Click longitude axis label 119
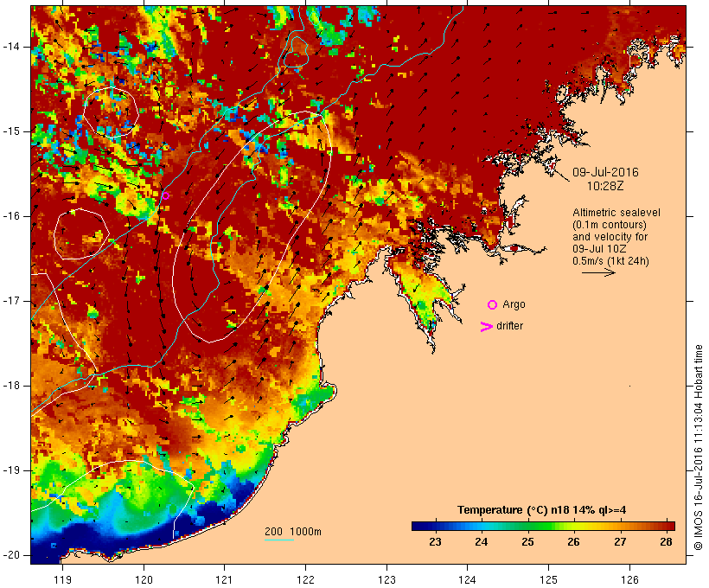709x588 pixels. (x=62, y=579)
